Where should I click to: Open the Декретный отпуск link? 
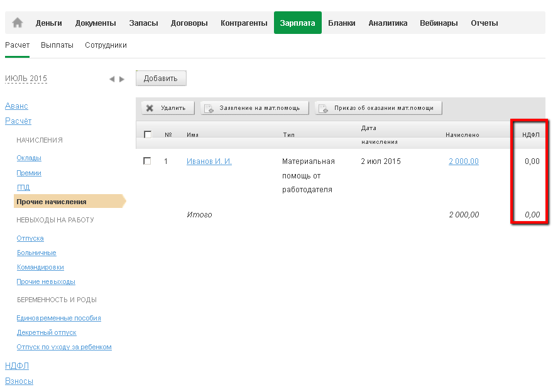(x=47, y=332)
